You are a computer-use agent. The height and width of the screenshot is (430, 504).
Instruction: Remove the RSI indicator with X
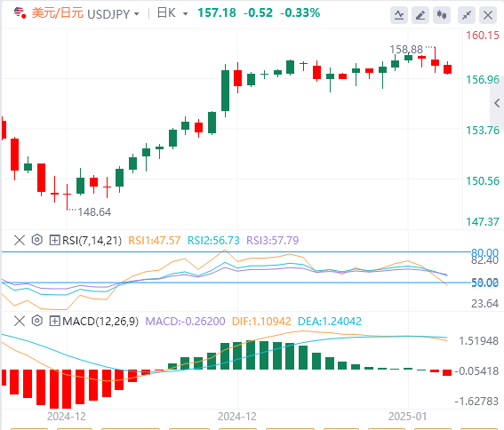(x=20, y=240)
